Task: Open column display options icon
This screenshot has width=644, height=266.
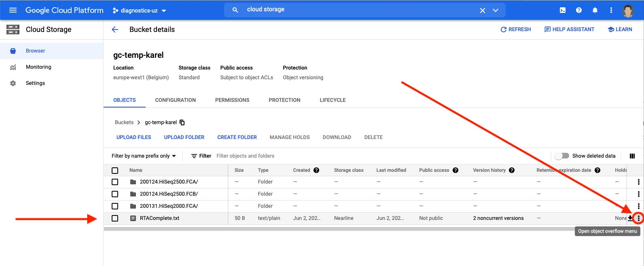Action: click(x=632, y=156)
